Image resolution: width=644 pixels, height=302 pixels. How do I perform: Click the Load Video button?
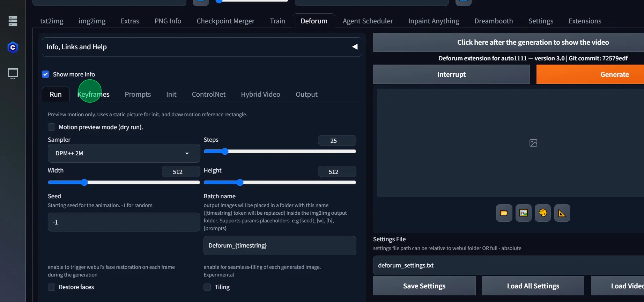(617, 286)
